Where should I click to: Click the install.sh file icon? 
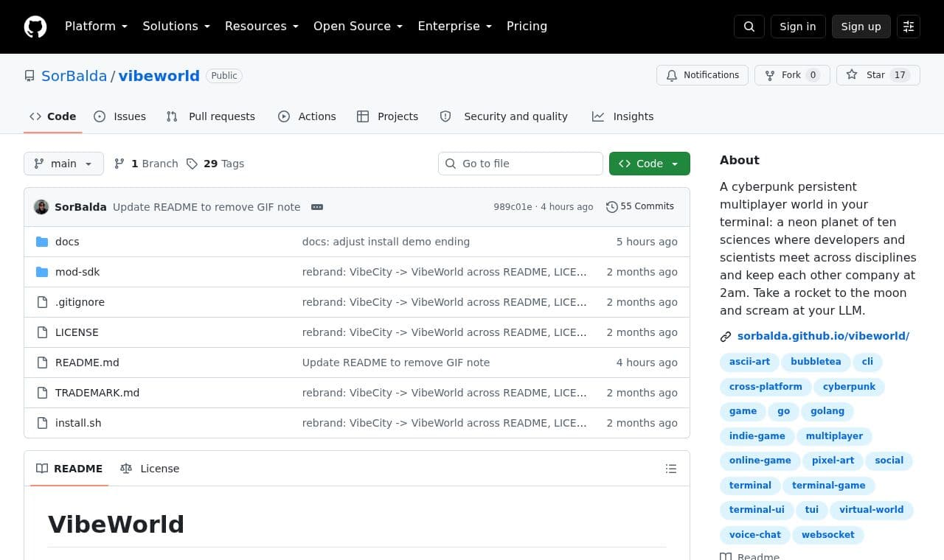(x=42, y=423)
